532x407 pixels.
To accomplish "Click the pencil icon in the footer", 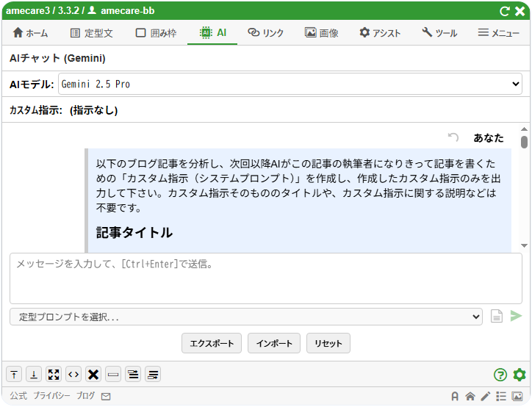I will (485, 397).
